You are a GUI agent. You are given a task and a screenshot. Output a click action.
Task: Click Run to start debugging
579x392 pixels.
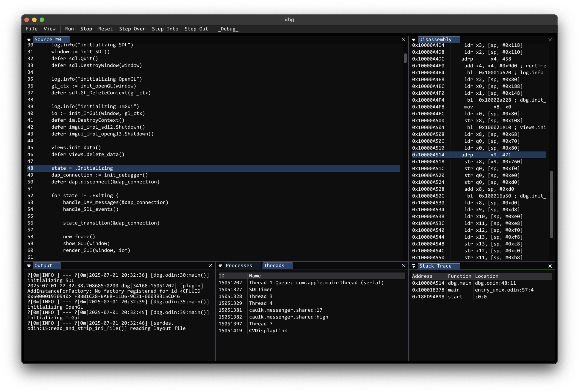(70, 29)
